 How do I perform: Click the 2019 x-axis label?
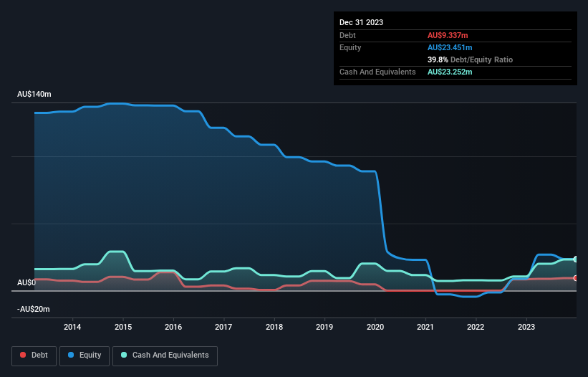pos(324,327)
